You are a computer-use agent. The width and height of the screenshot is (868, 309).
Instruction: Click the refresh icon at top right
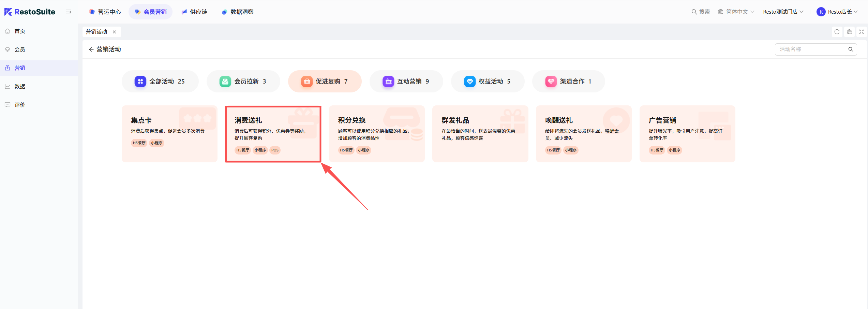837,32
